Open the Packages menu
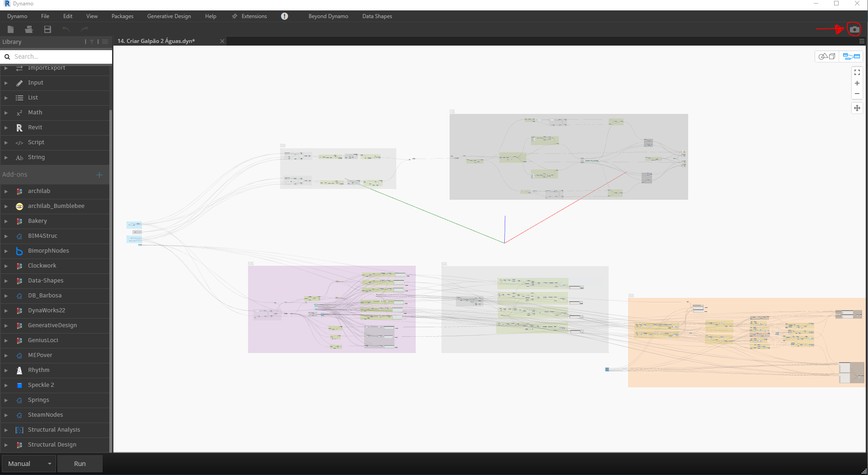Screen dimensions: 868x475 pos(122,16)
